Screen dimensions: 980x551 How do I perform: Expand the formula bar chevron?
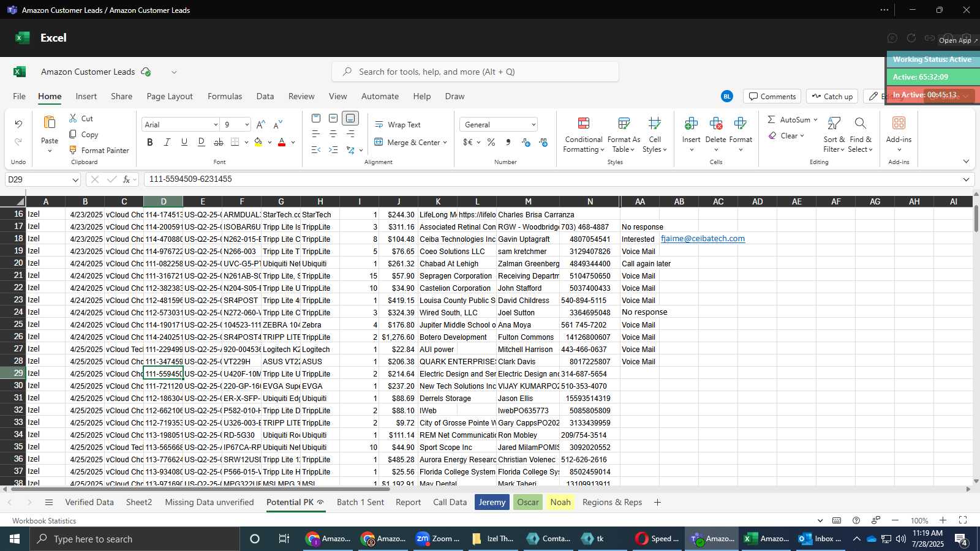(x=966, y=179)
